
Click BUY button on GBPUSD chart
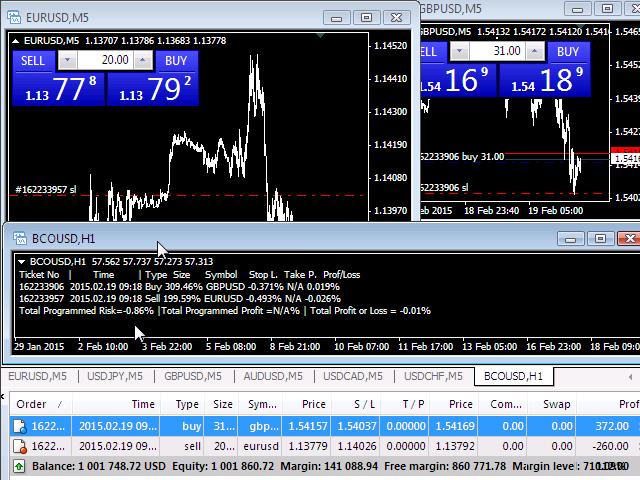click(x=568, y=52)
